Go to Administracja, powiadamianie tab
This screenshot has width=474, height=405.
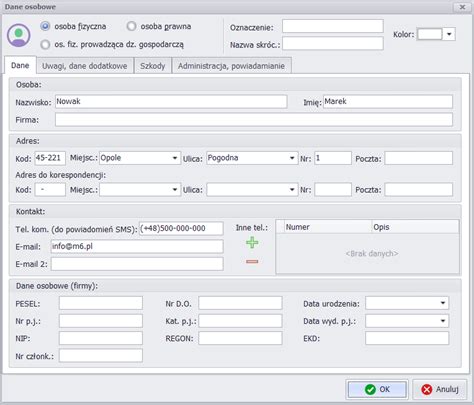point(231,66)
